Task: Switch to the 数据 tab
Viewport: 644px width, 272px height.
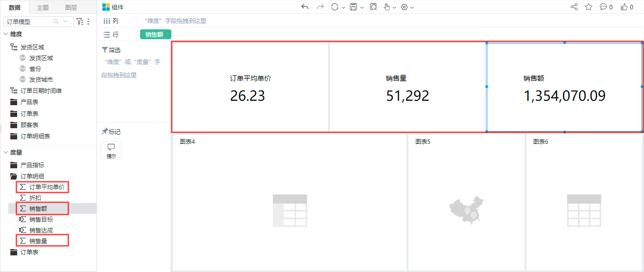Action: click(x=15, y=7)
